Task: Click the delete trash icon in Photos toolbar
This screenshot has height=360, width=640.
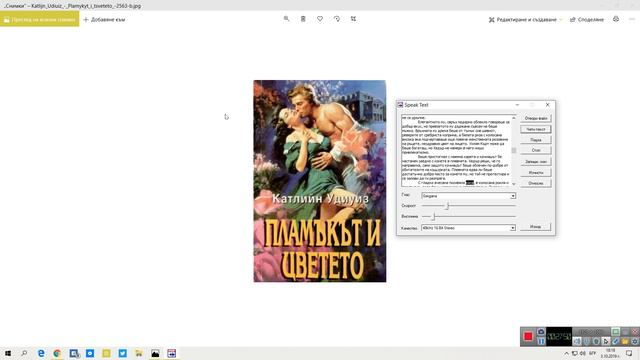Action: coord(303,19)
